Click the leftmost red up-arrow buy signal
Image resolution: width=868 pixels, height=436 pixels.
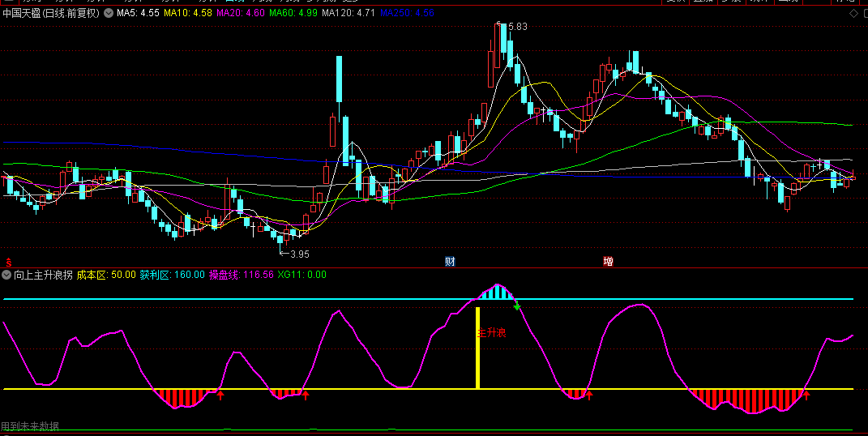click(220, 394)
